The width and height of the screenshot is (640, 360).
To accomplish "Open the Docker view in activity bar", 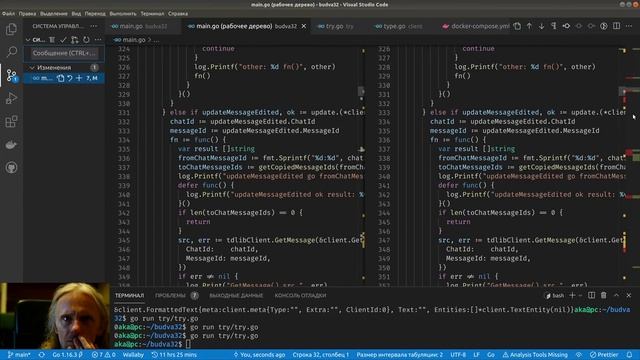I will [x=11, y=144].
